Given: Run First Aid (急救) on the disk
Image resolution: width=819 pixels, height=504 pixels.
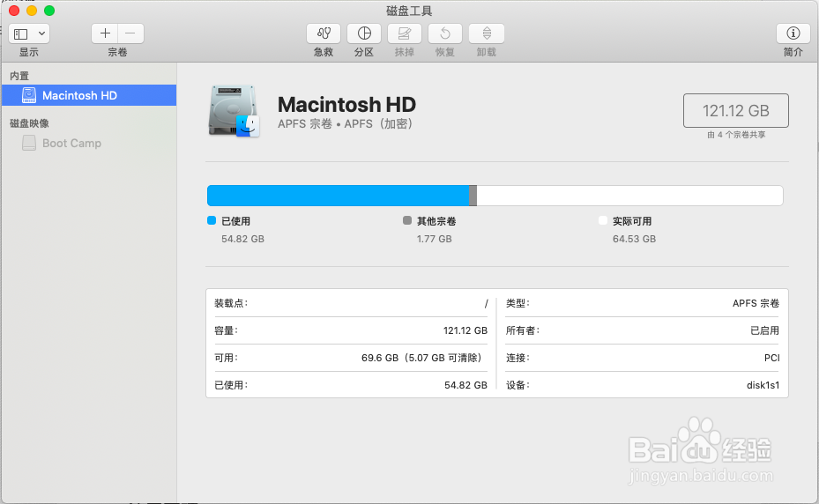Looking at the screenshot, I should click(x=324, y=34).
